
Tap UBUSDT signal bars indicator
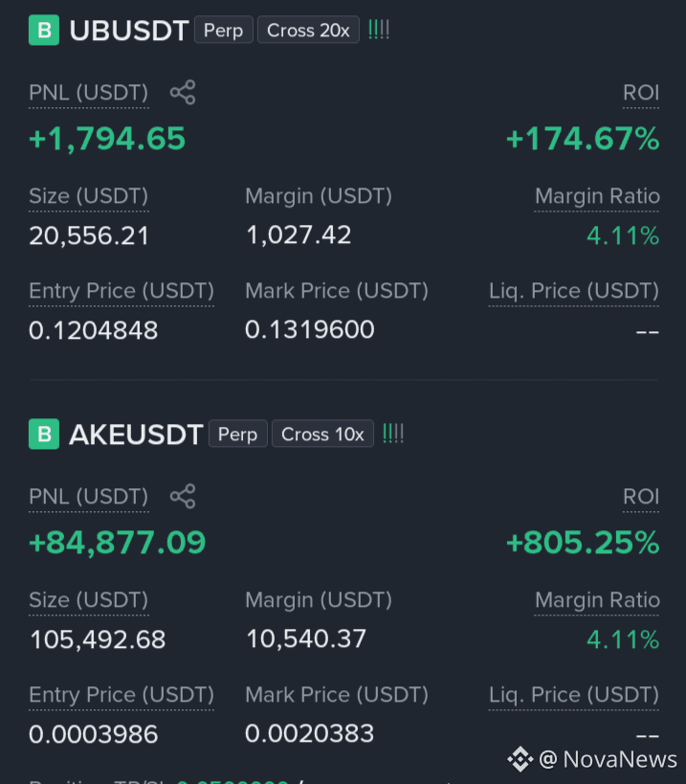point(379,30)
